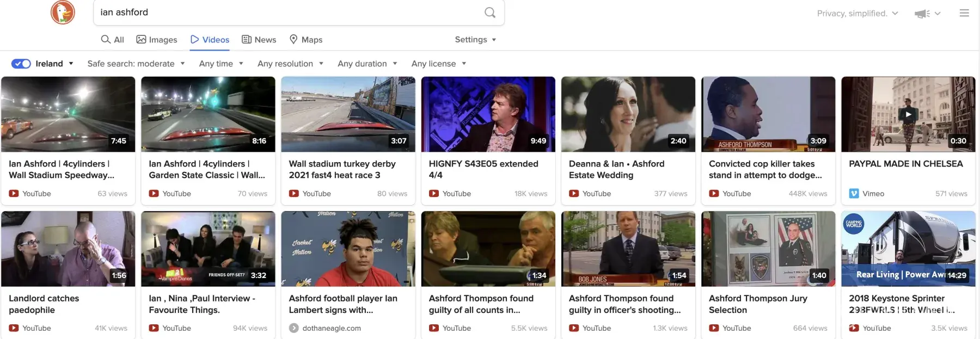Click the 7:45 race video thumbnail

tap(68, 114)
